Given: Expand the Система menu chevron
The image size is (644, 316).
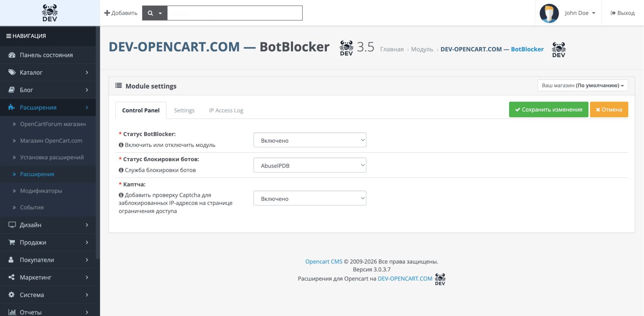Looking at the screenshot, I should [x=87, y=295].
